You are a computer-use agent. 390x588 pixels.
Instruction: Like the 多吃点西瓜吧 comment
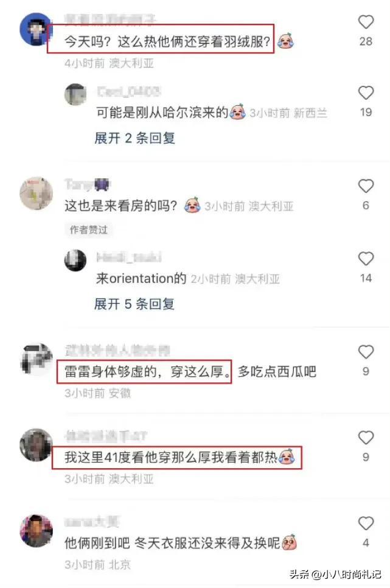(x=366, y=352)
